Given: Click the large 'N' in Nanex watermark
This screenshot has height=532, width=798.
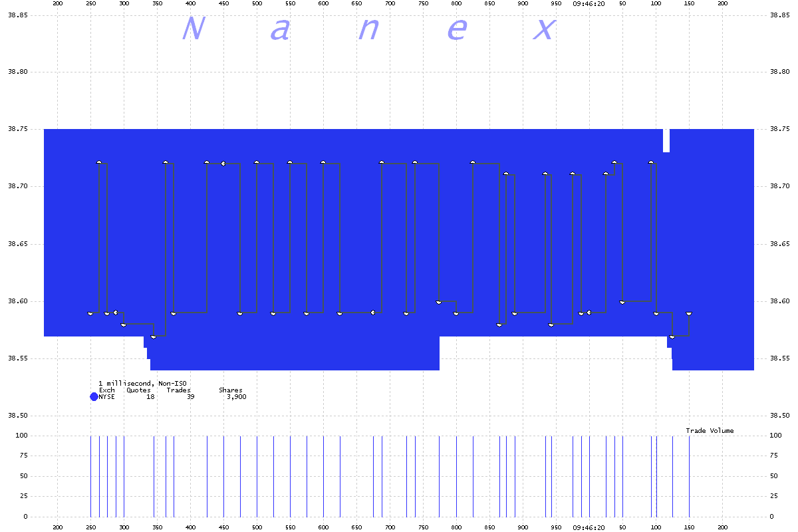Looking at the screenshot, I should tap(192, 30).
